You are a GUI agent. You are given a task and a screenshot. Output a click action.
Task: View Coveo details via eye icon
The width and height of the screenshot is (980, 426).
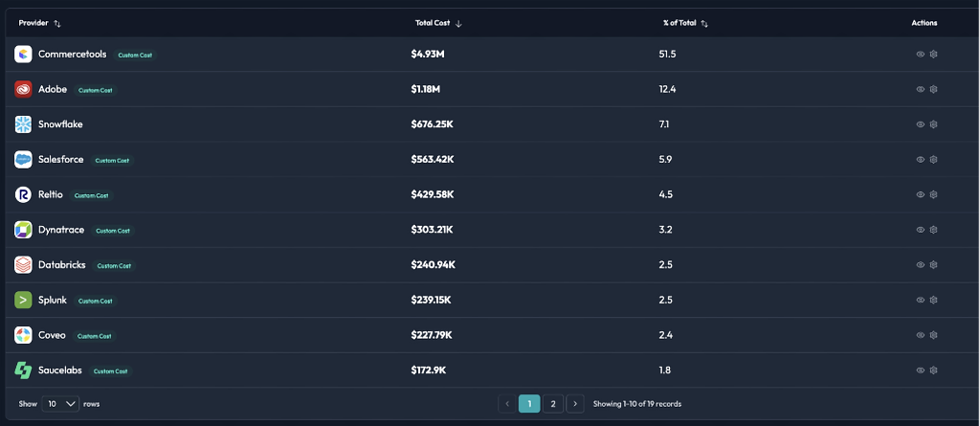(x=920, y=335)
